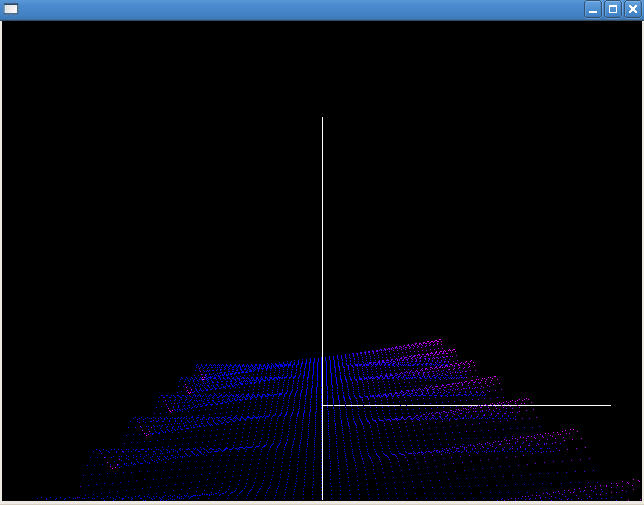Click the bottom end of the vertical axis
The width and height of the screenshot is (644, 505).
(x=322, y=498)
